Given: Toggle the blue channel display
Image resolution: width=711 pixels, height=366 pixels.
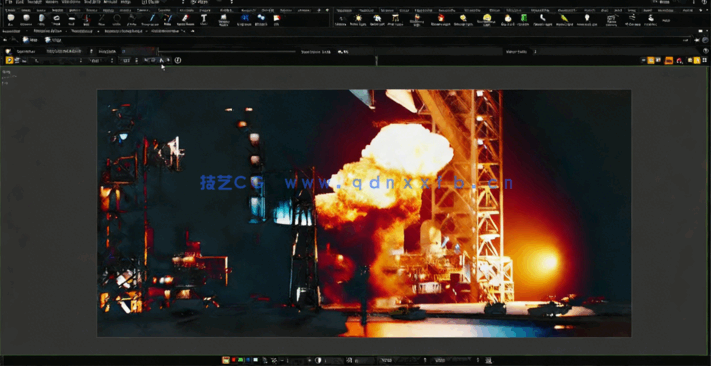Looking at the screenshot, I should coord(248,360).
